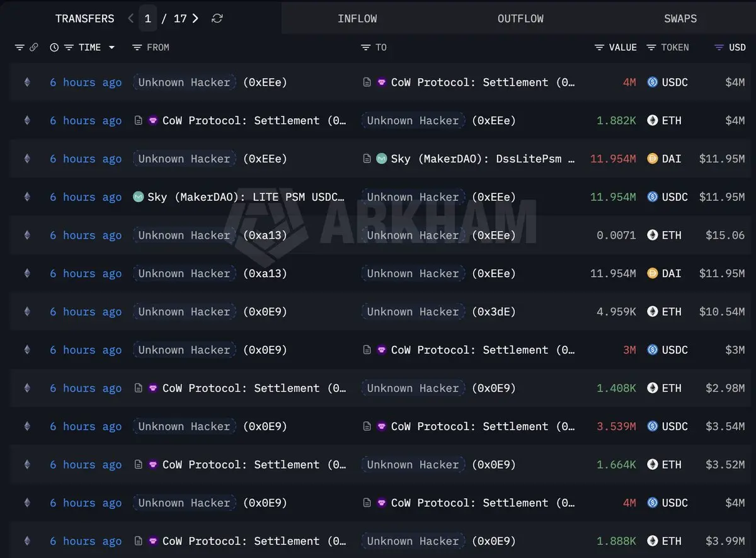The image size is (756, 558).
Task: Switch to the SWAPS tab
Action: [680, 18]
